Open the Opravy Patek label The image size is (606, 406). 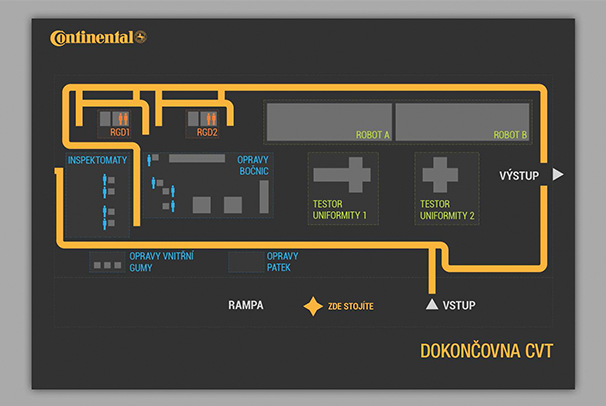tap(282, 262)
